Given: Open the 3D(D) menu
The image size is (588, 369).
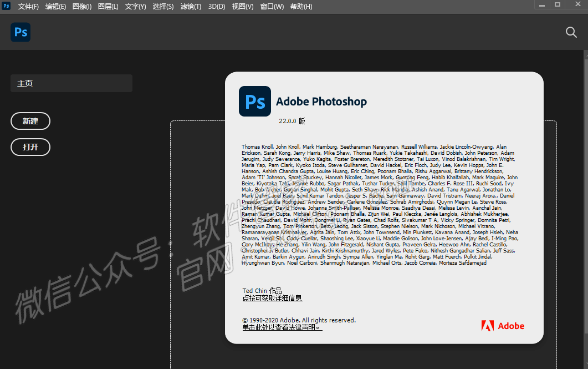Looking at the screenshot, I should pos(216,7).
